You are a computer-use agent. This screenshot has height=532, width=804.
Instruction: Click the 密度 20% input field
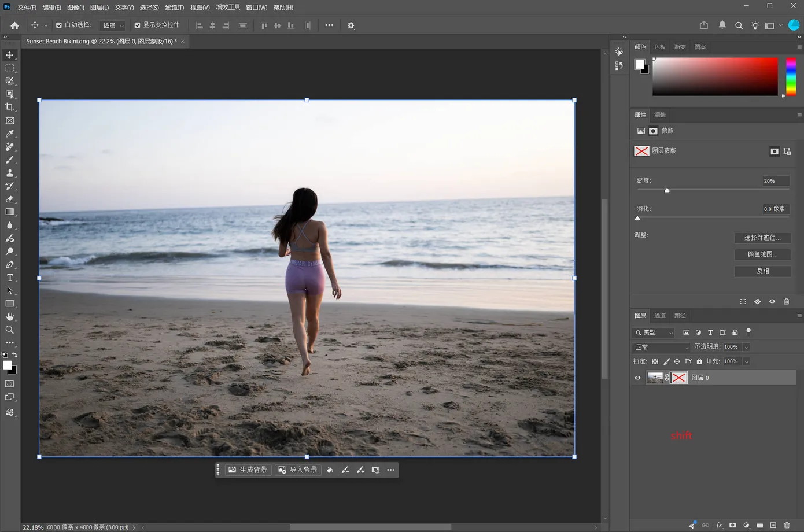(776, 181)
